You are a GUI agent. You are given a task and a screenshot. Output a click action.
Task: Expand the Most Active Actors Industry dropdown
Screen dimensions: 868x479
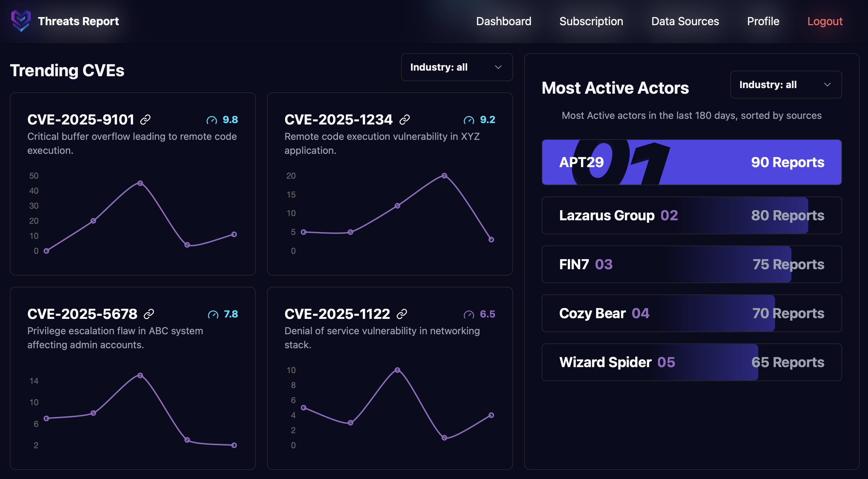pos(786,85)
